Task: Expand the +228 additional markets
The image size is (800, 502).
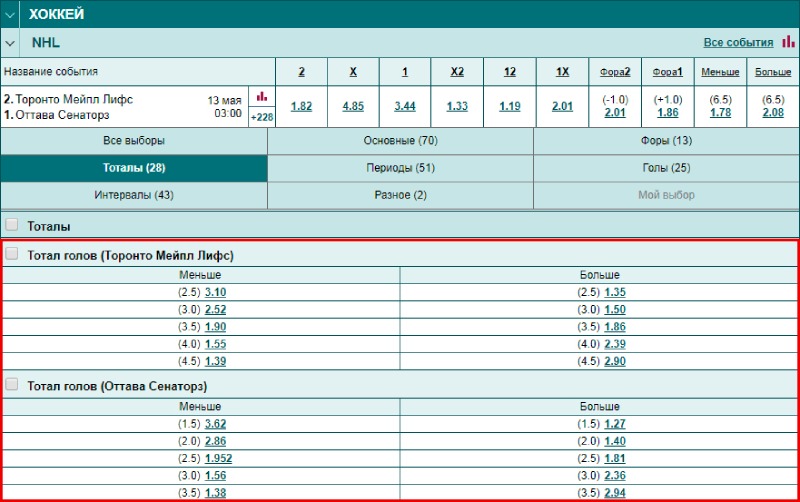Action: [x=262, y=117]
